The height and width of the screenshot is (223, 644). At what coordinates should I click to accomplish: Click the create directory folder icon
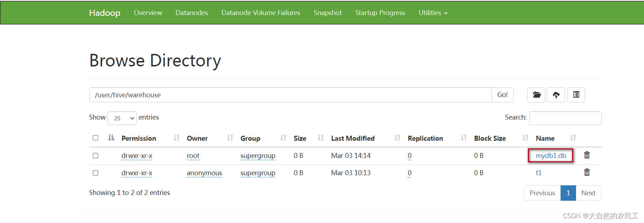[536, 95]
